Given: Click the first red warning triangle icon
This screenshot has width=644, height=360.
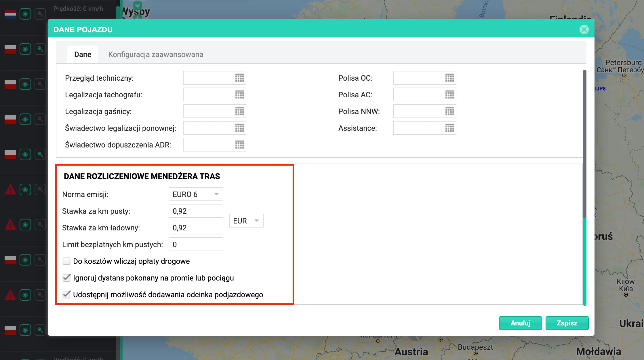Looking at the screenshot, I should pyautogui.click(x=10, y=190).
